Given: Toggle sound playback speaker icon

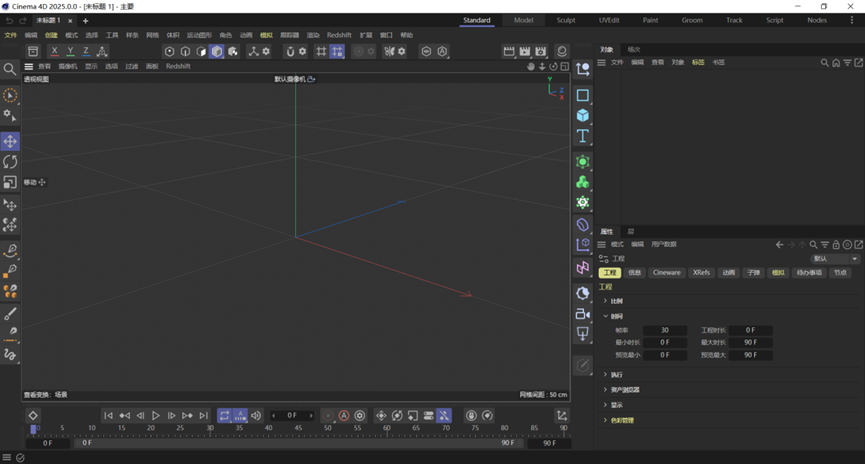Looking at the screenshot, I should (x=256, y=415).
